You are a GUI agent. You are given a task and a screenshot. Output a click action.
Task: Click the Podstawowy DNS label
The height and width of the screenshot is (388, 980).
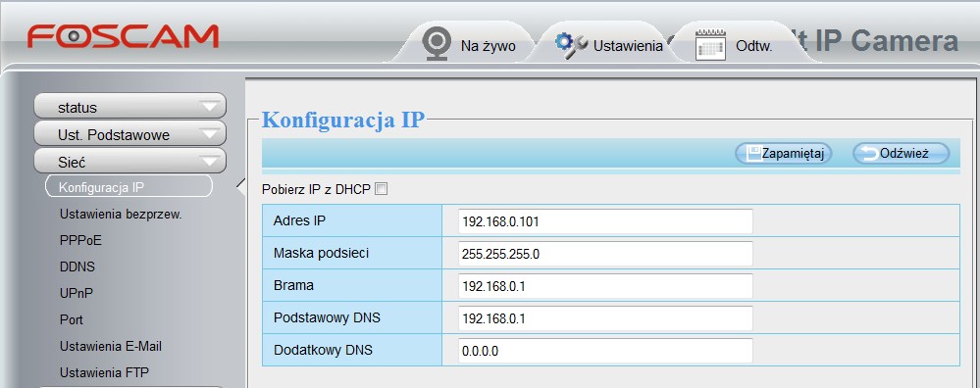pos(327,318)
